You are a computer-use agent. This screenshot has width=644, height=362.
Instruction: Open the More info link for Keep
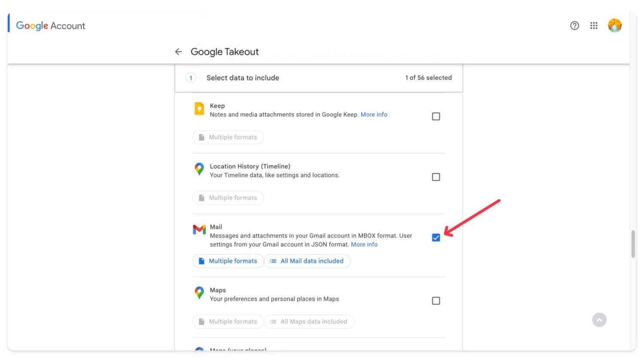(374, 115)
